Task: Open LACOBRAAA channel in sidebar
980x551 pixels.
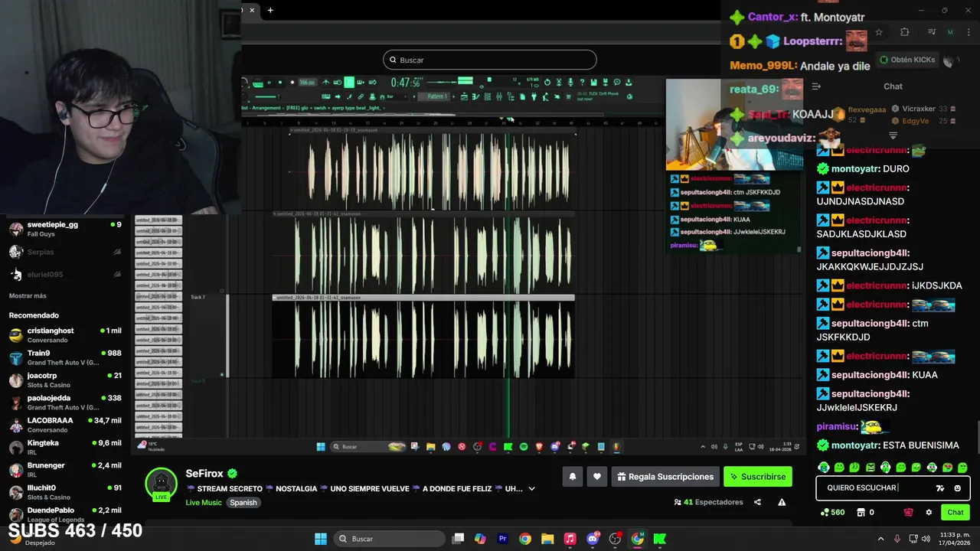Action: click(65, 425)
